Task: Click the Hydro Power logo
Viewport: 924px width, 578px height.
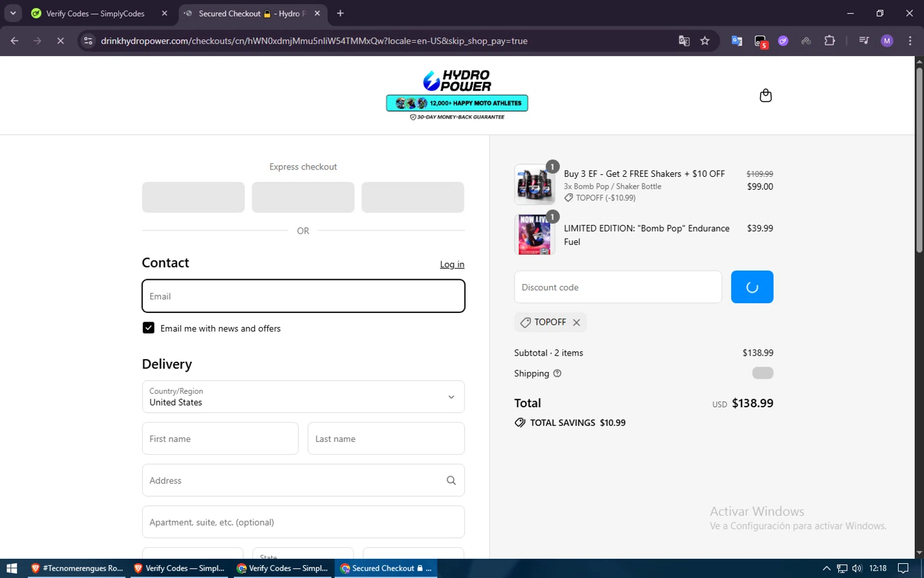Action: pos(457,81)
